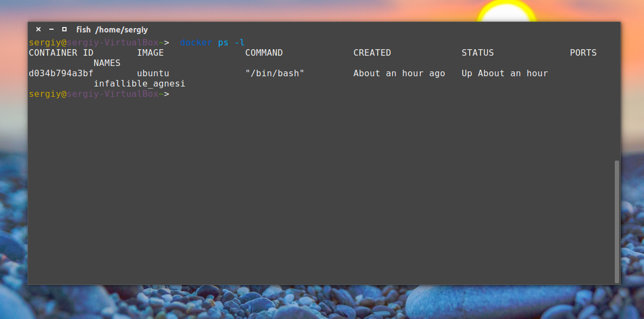This screenshot has width=644, height=319.
Task: Minimize the fish terminal window
Action: click(51, 30)
